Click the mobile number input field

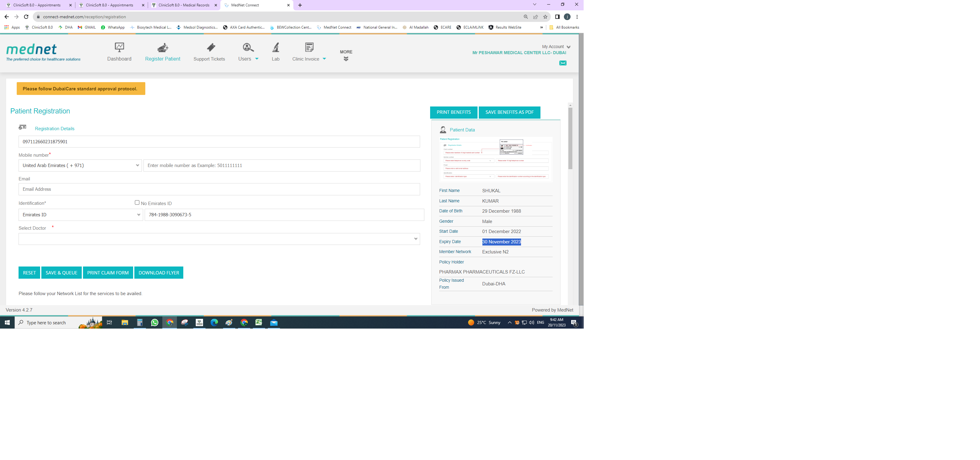pyautogui.click(x=281, y=165)
